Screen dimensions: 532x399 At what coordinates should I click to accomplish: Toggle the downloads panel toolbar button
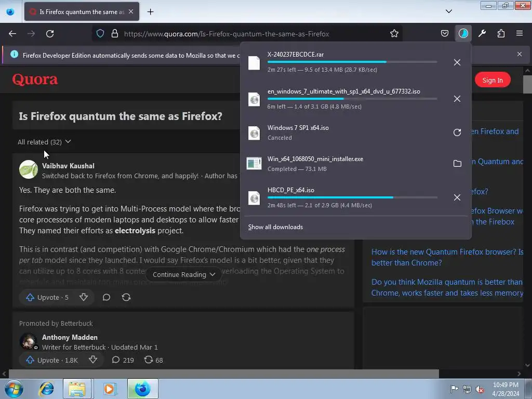pyautogui.click(x=463, y=34)
